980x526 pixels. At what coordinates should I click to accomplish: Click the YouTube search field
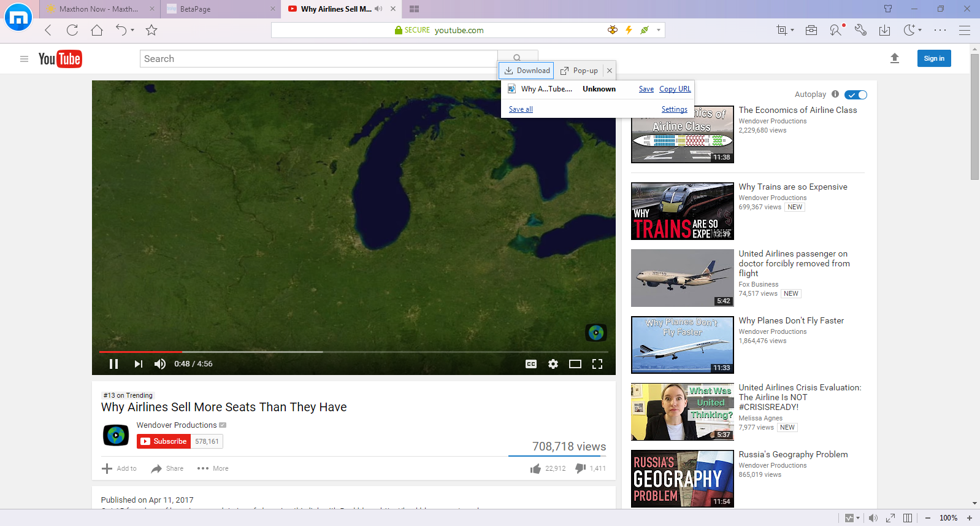click(x=318, y=59)
